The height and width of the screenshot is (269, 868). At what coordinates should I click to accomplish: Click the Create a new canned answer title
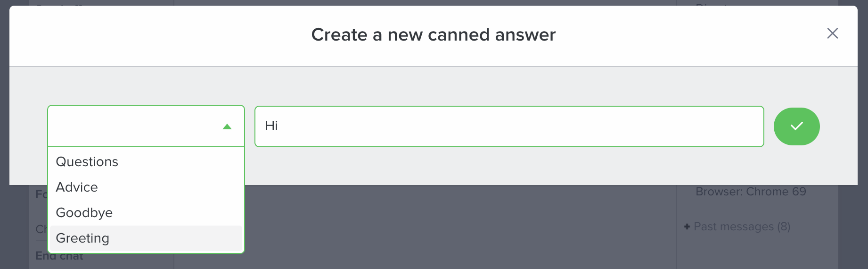[433, 35]
